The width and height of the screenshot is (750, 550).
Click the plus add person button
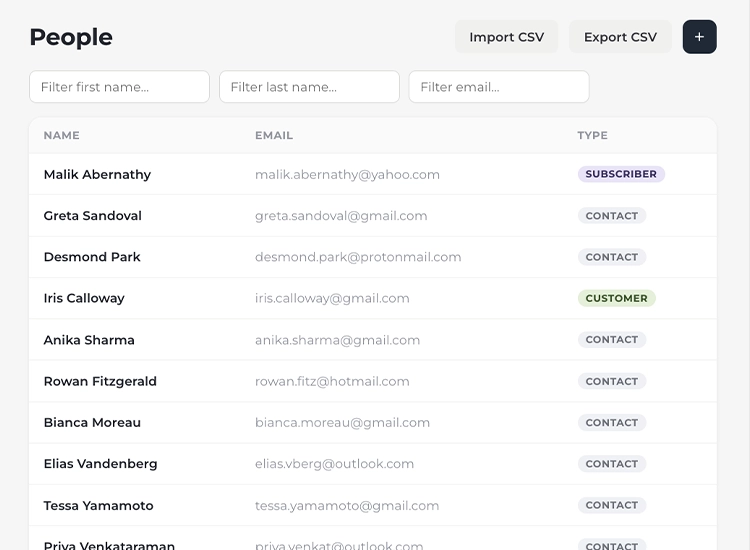(x=699, y=37)
